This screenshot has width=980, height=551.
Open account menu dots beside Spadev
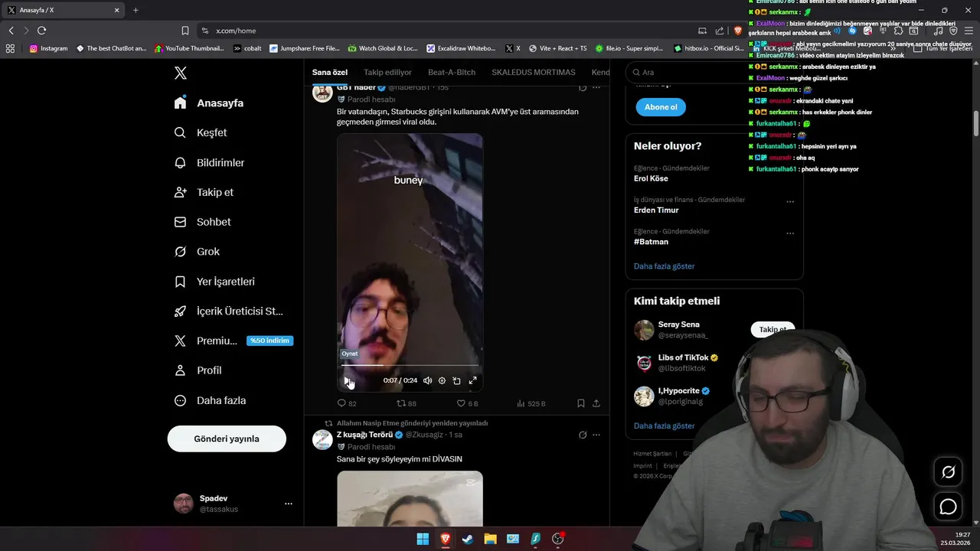coord(289,504)
